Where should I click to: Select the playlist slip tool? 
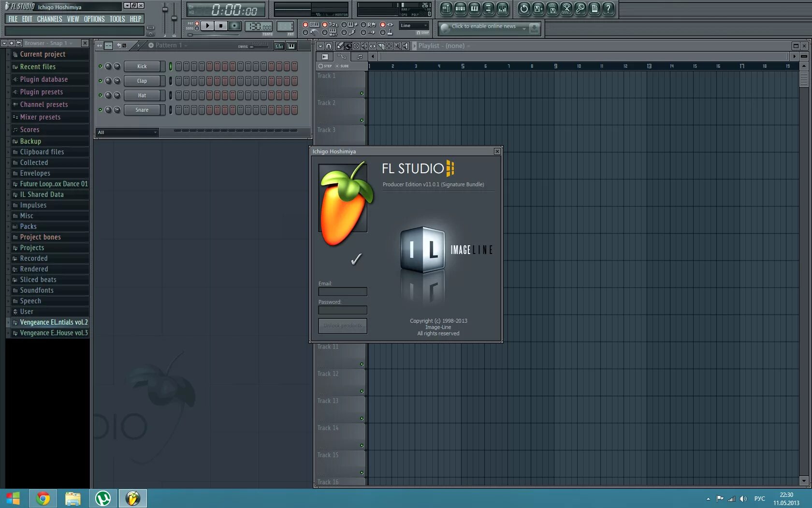tap(373, 46)
